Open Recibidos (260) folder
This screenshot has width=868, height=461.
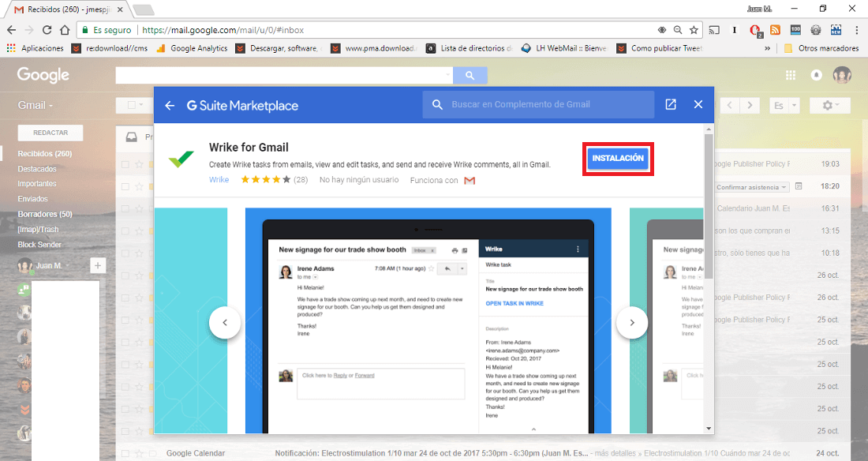pyautogui.click(x=45, y=153)
